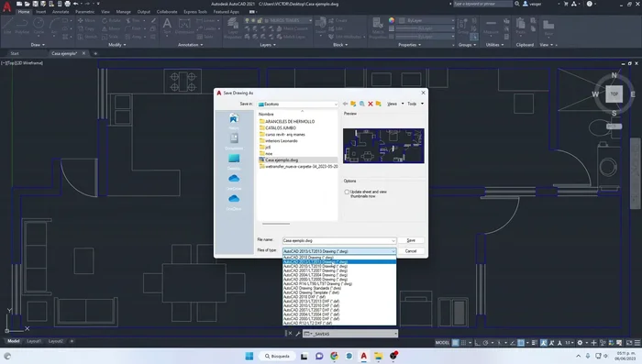642x364 pixels.
Task: Open workspace switching gear in status bar
Action: pos(580,343)
